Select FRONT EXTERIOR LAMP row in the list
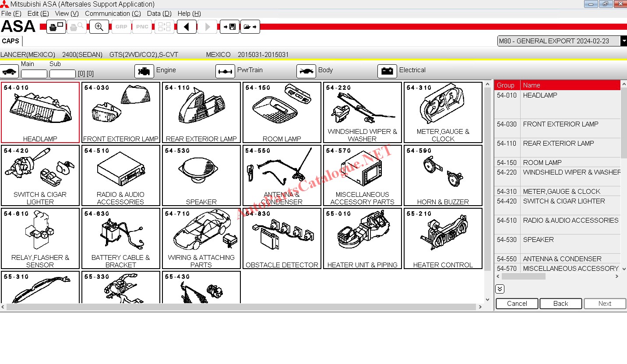Screen dimensions: 627x364 (557, 129)
